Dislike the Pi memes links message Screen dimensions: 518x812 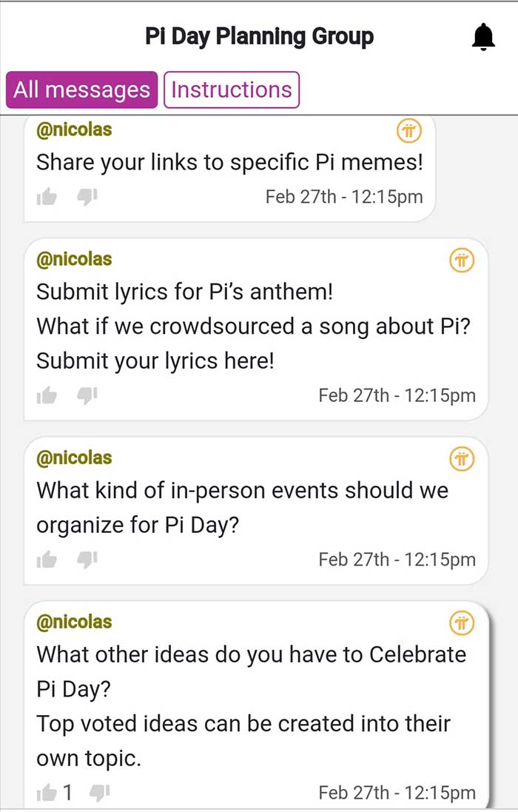click(x=87, y=197)
